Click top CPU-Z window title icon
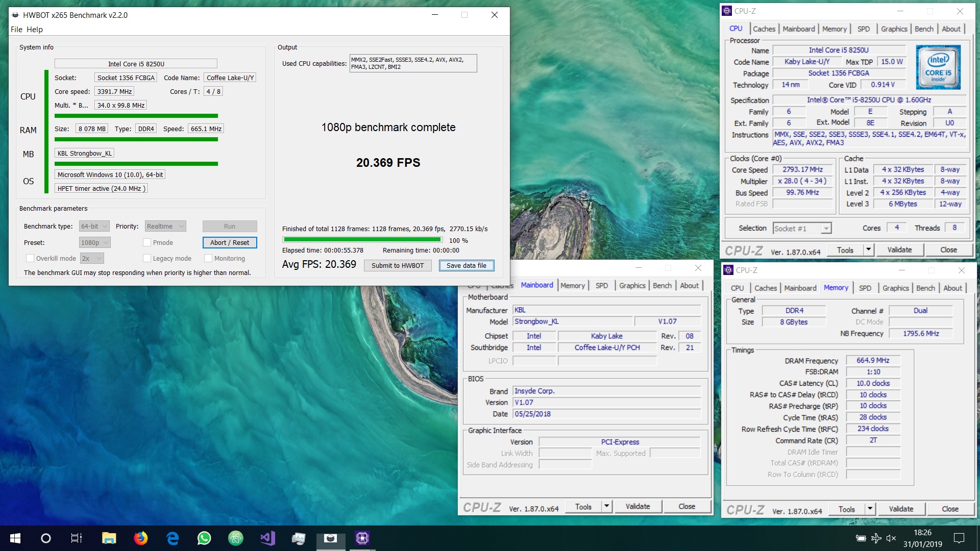 (x=727, y=11)
